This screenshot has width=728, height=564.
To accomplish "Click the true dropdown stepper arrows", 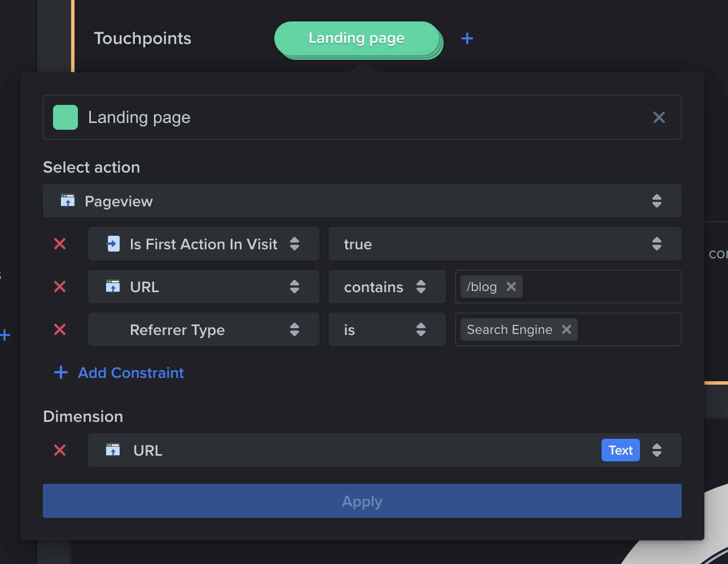I will tap(657, 244).
